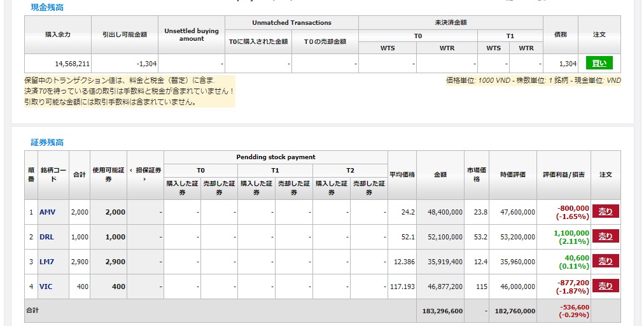Image resolution: width=644 pixels, height=326 pixels.
Task: Sell DRL using its 売り button
Action: click(x=605, y=236)
